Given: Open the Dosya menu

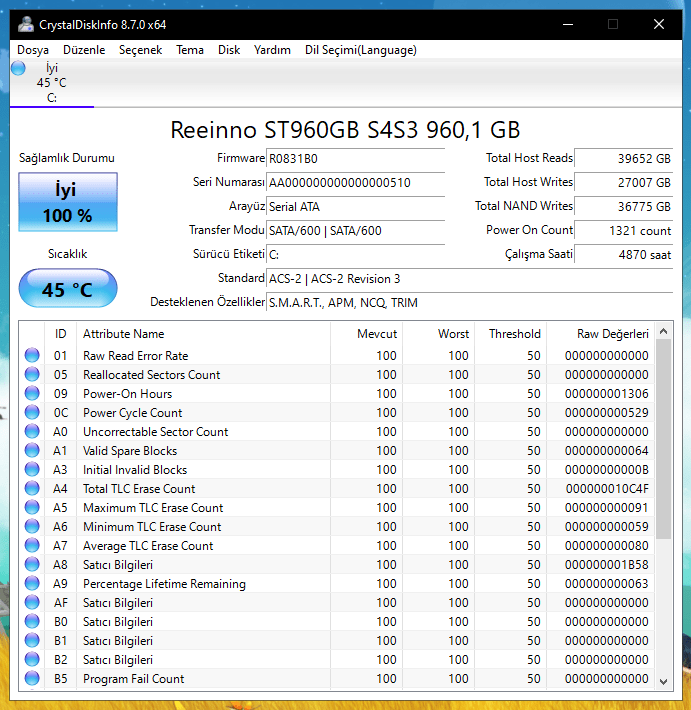Looking at the screenshot, I should click(x=33, y=50).
